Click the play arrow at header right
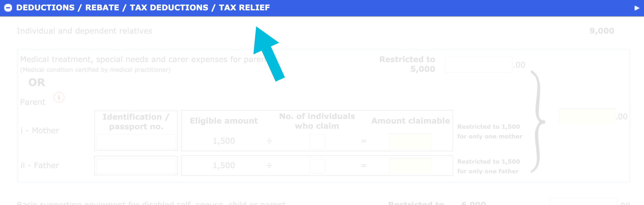Image resolution: width=644 pixels, height=205 pixels. pyautogui.click(x=637, y=8)
